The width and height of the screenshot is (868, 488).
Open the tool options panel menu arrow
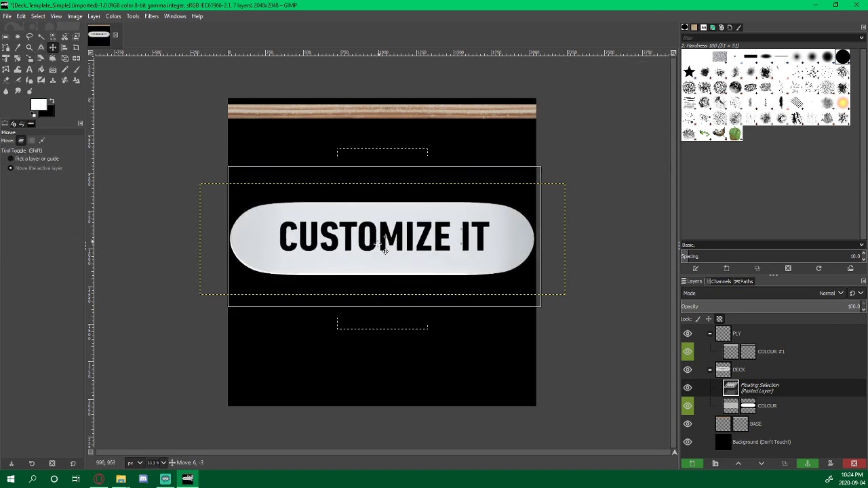coord(80,123)
